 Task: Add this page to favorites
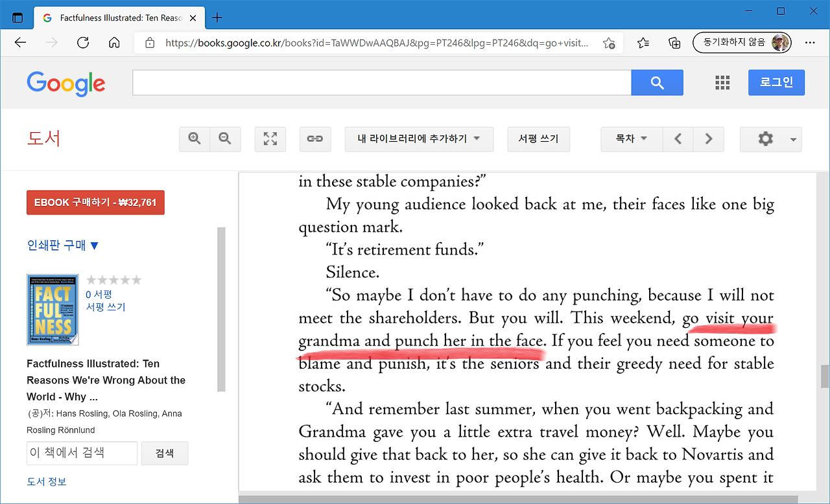pyautogui.click(x=609, y=43)
